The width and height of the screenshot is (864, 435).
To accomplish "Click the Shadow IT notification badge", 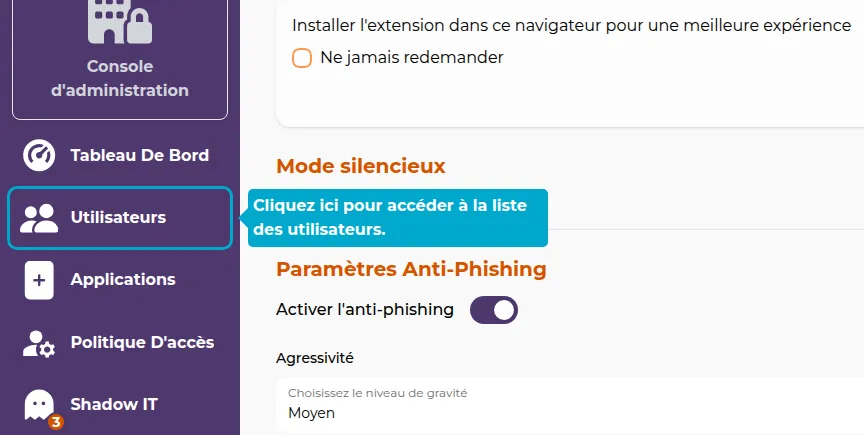I will [x=56, y=422].
